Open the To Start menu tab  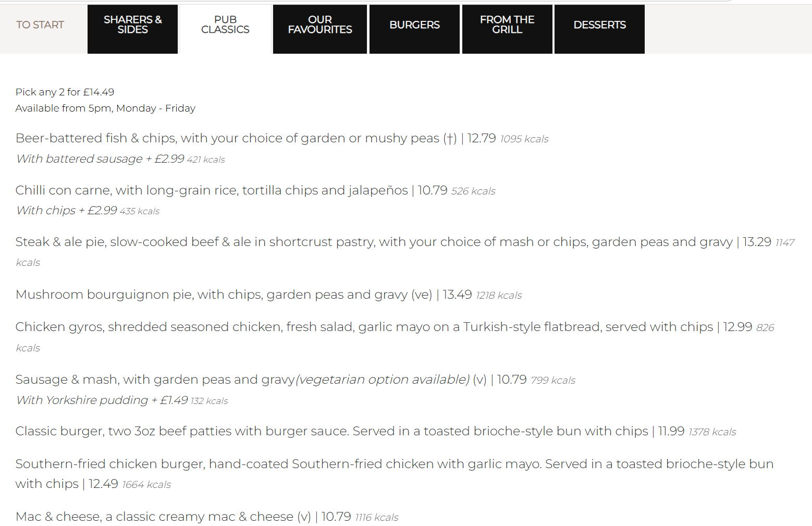pos(40,25)
